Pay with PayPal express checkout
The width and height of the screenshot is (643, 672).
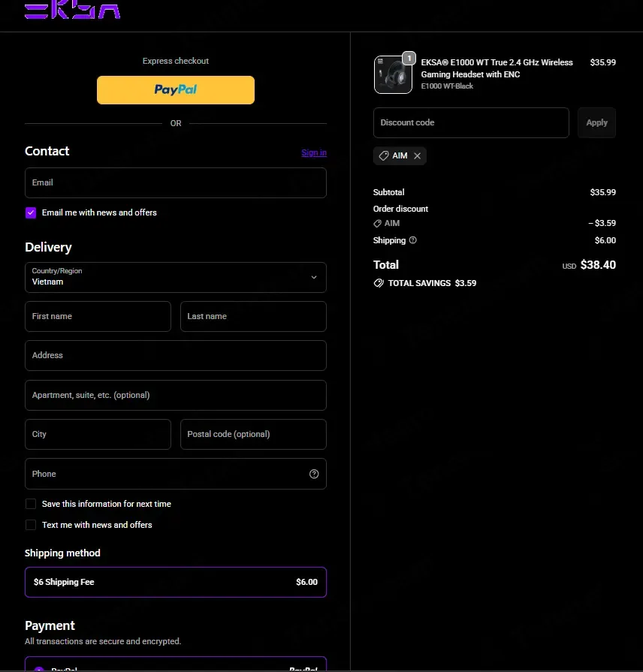[176, 90]
